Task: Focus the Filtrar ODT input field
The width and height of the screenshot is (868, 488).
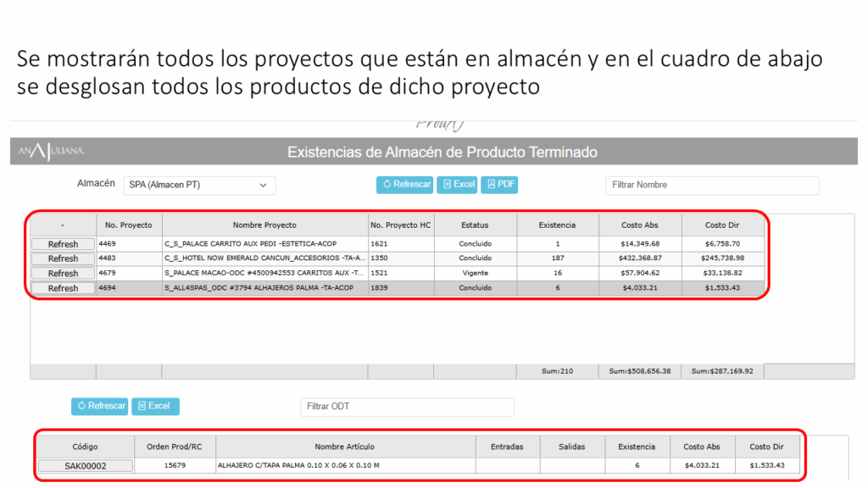Action: [x=407, y=407]
